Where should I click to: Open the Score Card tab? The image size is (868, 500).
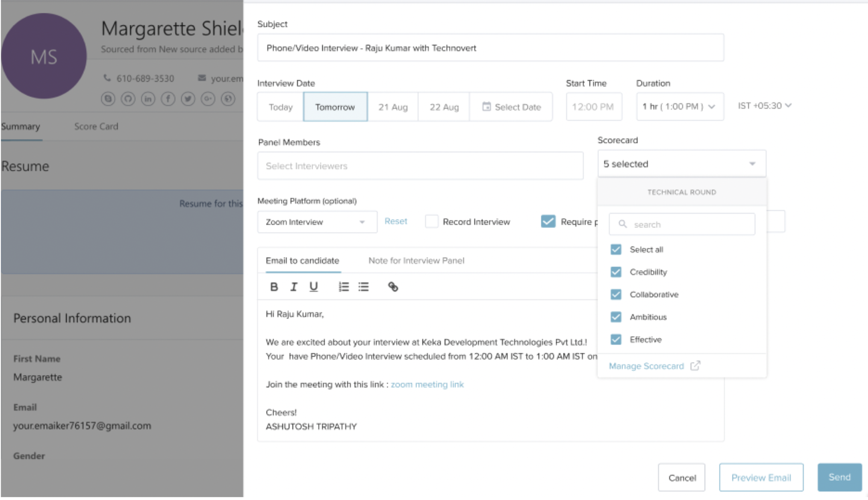pos(96,127)
